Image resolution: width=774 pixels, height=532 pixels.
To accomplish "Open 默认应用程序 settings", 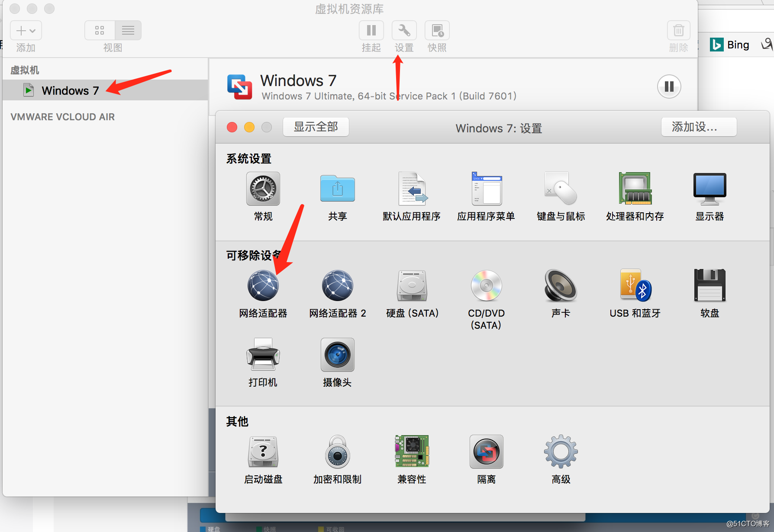I will point(412,189).
